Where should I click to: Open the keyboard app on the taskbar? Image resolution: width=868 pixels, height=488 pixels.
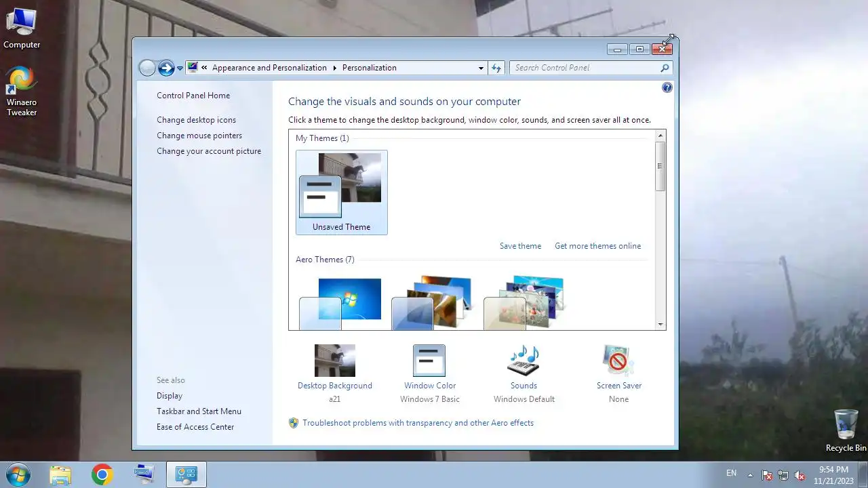(x=144, y=474)
